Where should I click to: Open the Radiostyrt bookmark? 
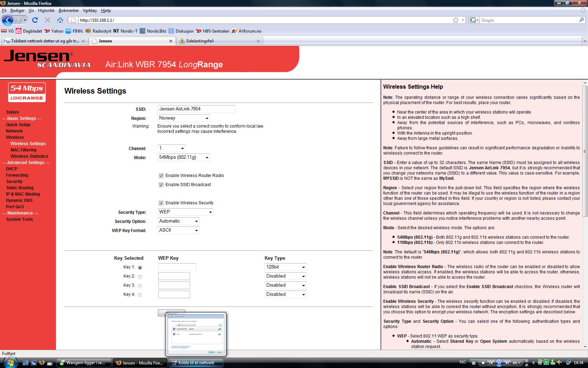[98, 31]
